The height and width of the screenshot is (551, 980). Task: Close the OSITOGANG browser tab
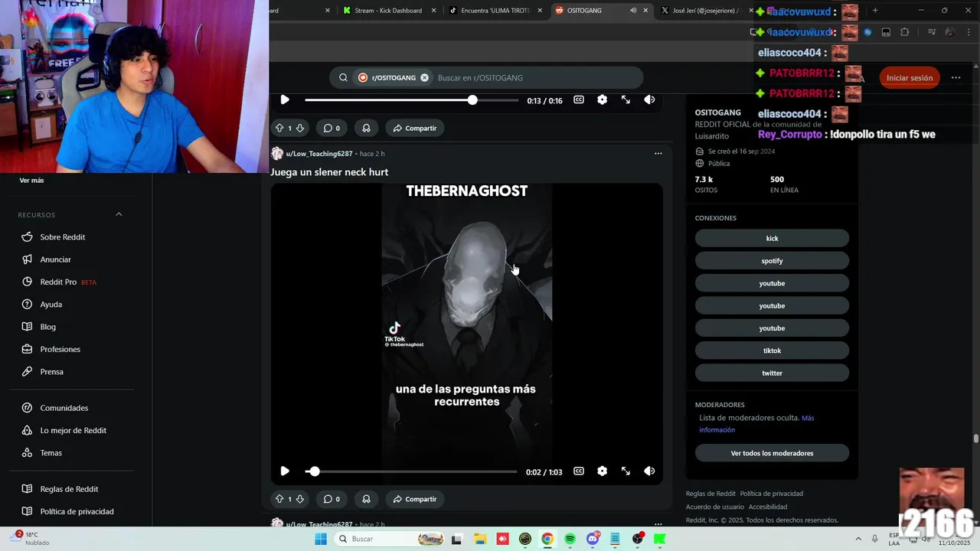click(x=645, y=11)
